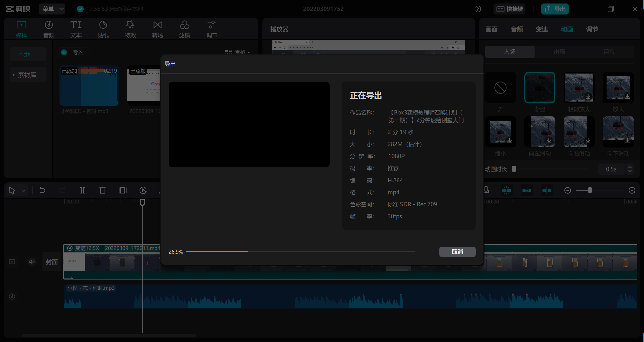
Task: Select the 出场 exit animation tab
Action: coord(559,52)
